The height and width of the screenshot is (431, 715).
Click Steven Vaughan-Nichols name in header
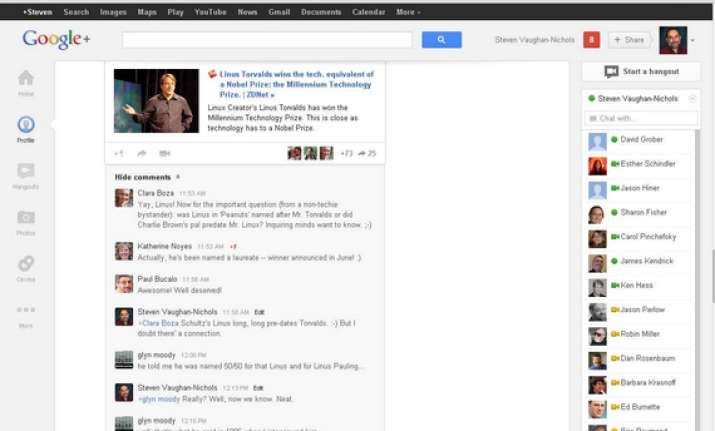tap(535, 40)
